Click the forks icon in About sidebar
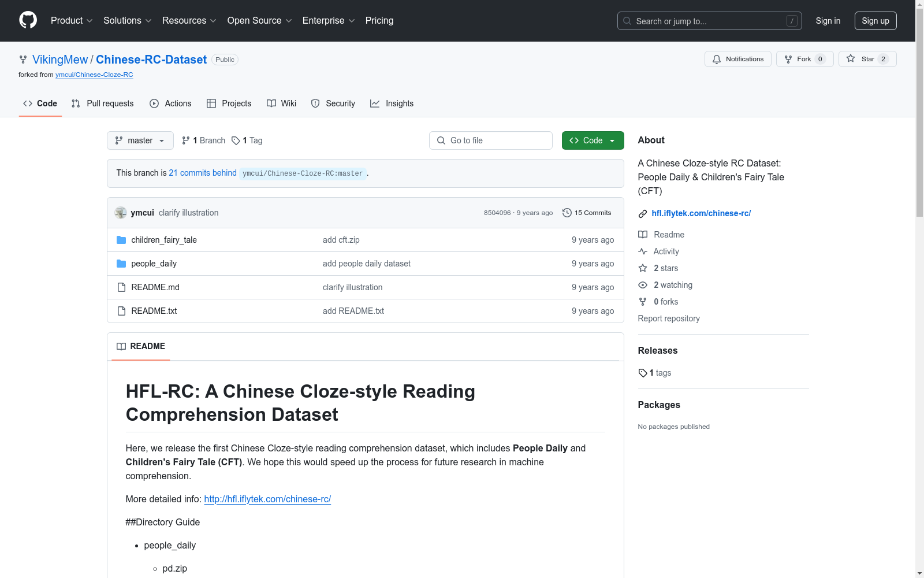Image resolution: width=924 pixels, height=578 pixels. pos(643,302)
